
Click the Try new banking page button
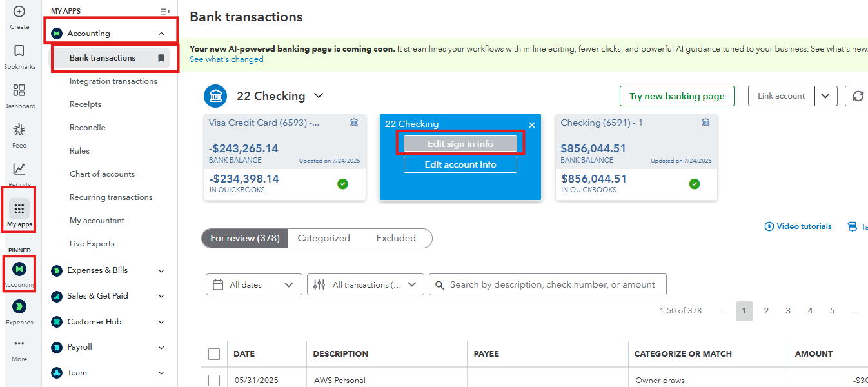(x=676, y=96)
